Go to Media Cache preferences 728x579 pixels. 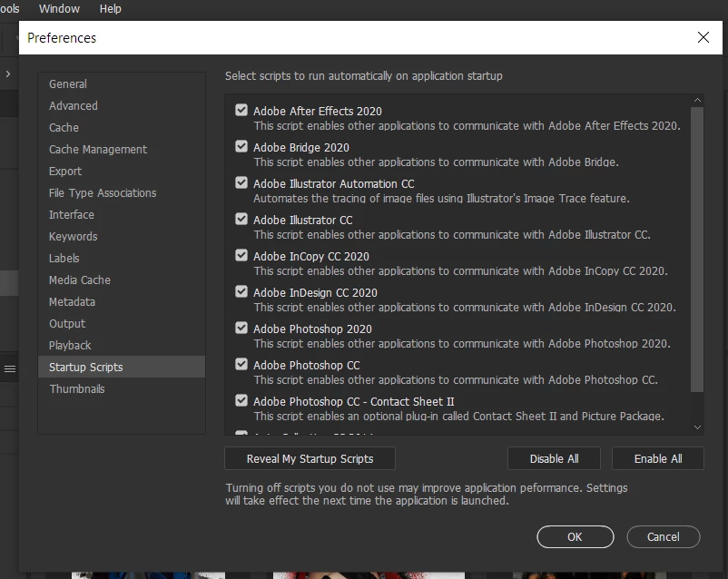(121, 280)
